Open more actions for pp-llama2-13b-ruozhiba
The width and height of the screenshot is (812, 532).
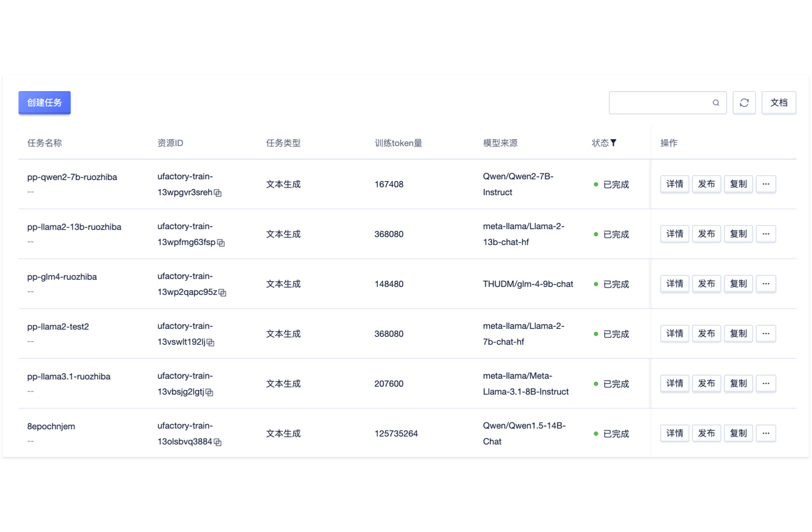[766, 234]
